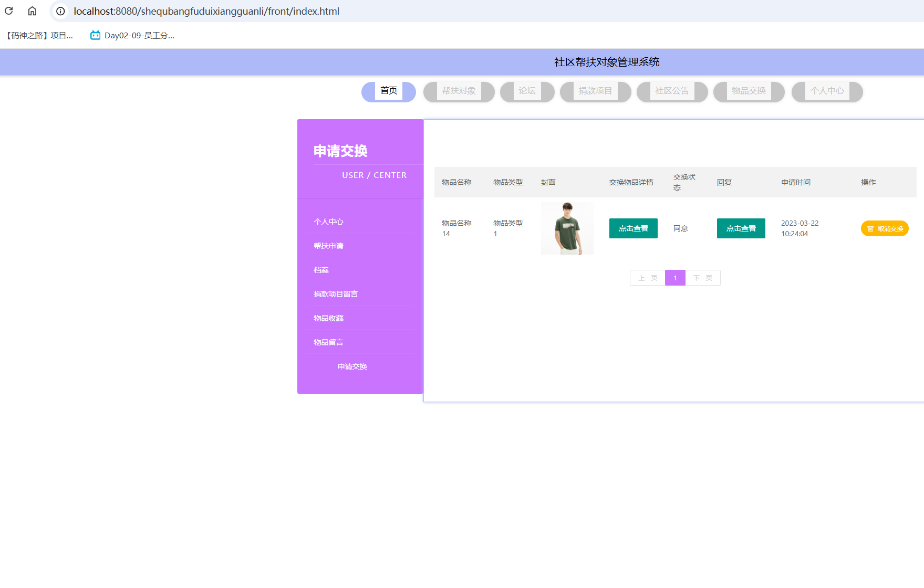Viewport: 924px width, 588px height.
Task: View site information icon in address bar
Action: [61, 11]
